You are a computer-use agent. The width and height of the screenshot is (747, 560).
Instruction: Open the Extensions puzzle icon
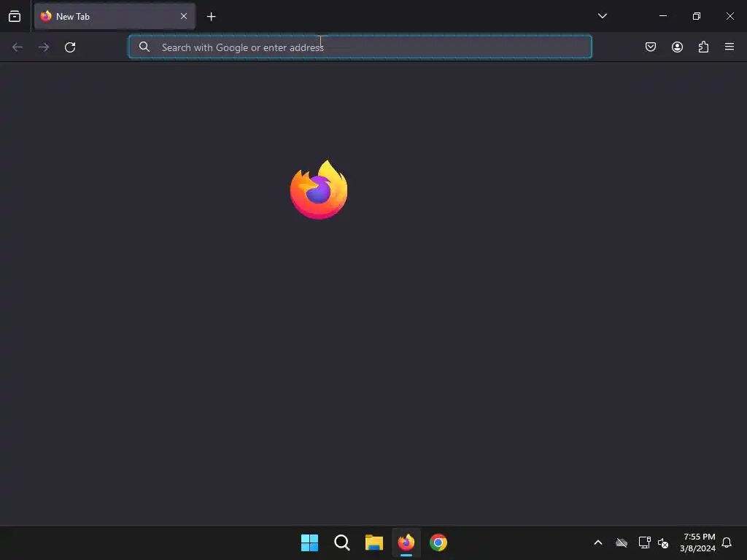[x=703, y=47]
